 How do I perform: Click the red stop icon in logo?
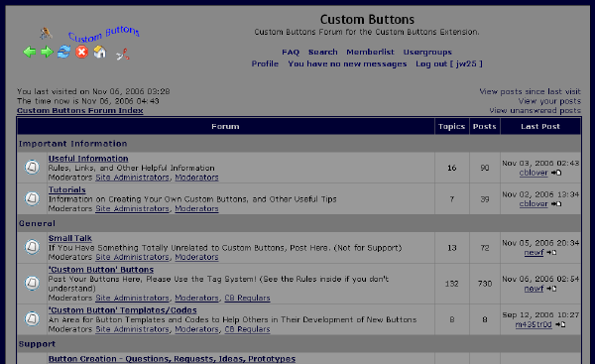coord(81,52)
